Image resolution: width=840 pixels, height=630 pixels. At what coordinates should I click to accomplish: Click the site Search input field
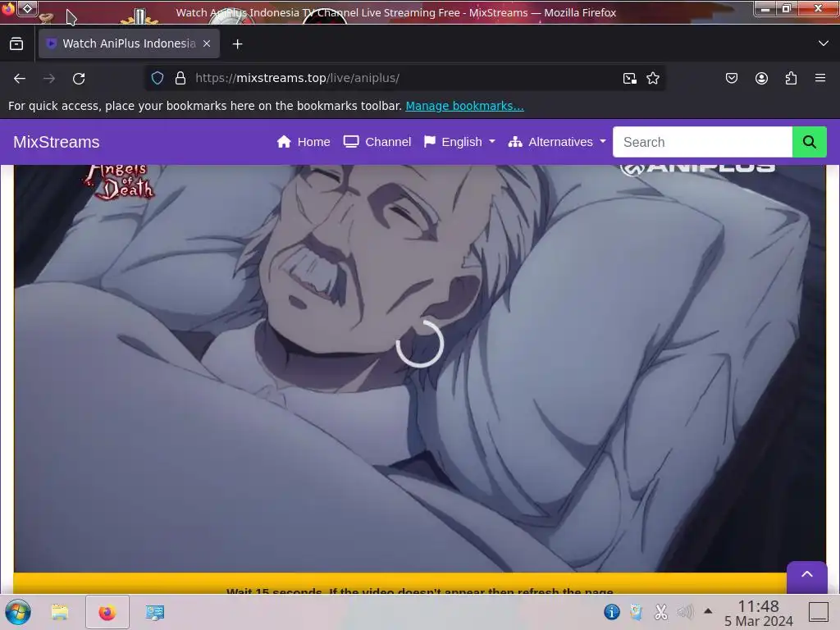pos(702,142)
